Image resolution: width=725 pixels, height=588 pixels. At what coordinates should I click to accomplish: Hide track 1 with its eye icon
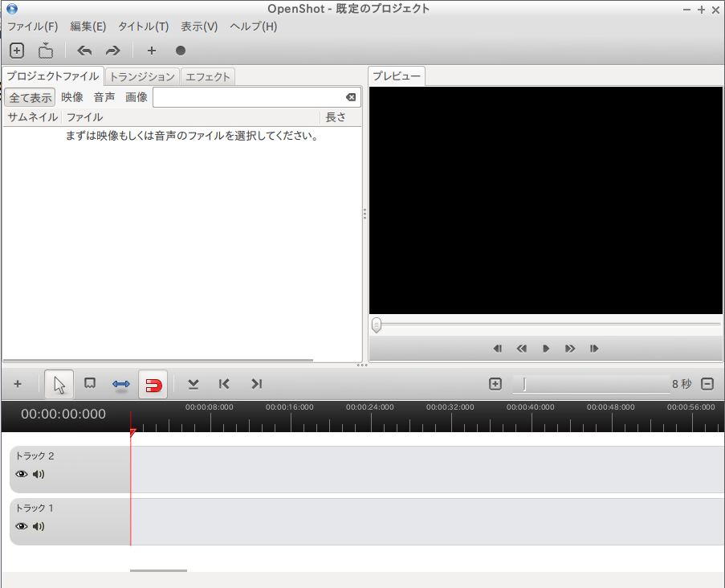point(21,526)
